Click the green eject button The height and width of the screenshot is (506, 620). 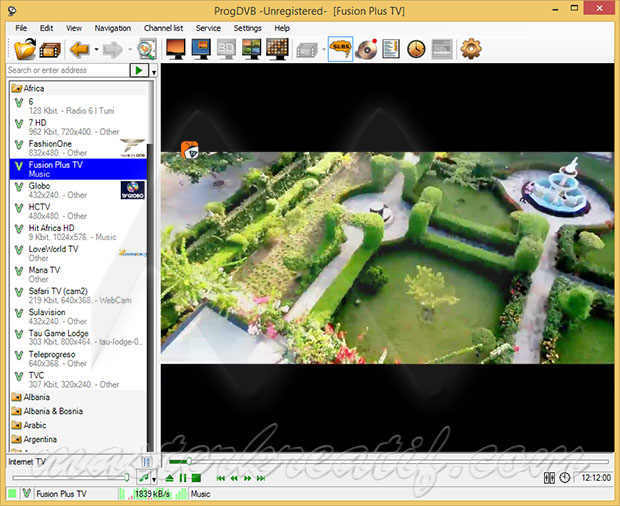[x=170, y=478]
